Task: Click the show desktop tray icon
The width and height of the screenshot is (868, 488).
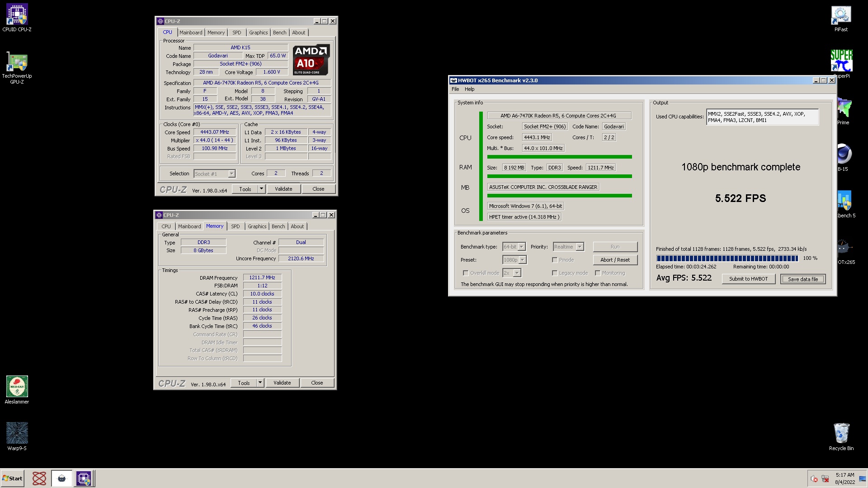Action: coord(863,479)
